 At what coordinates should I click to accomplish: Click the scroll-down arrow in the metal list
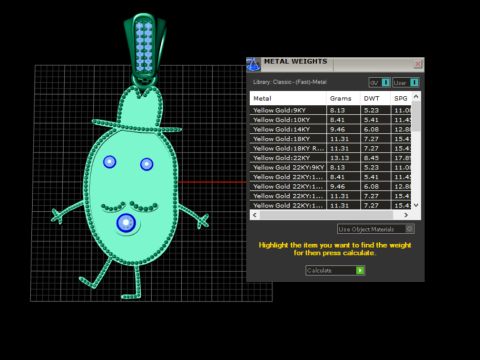[416, 205]
